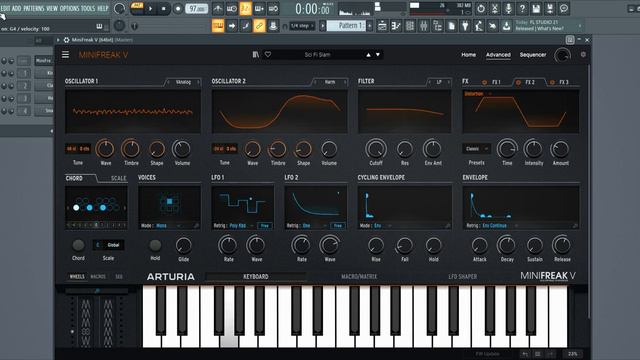Screen dimensions: 640x360
Task: Click the chat bubble icon in top toolbar
Action: click(x=564, y=8)
